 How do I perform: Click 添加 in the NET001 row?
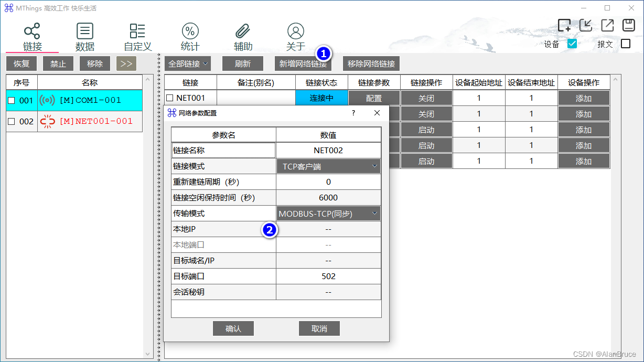(x=584, y=98)
